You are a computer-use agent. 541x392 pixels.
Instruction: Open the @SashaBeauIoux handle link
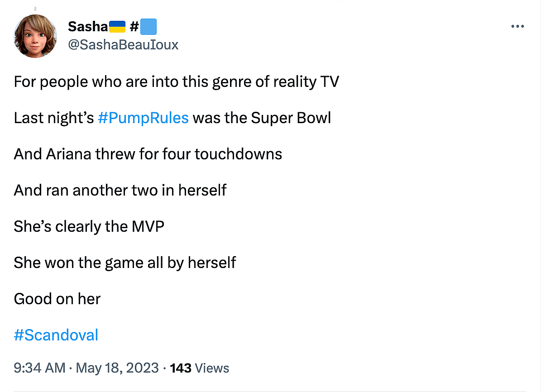coord(123,44)
